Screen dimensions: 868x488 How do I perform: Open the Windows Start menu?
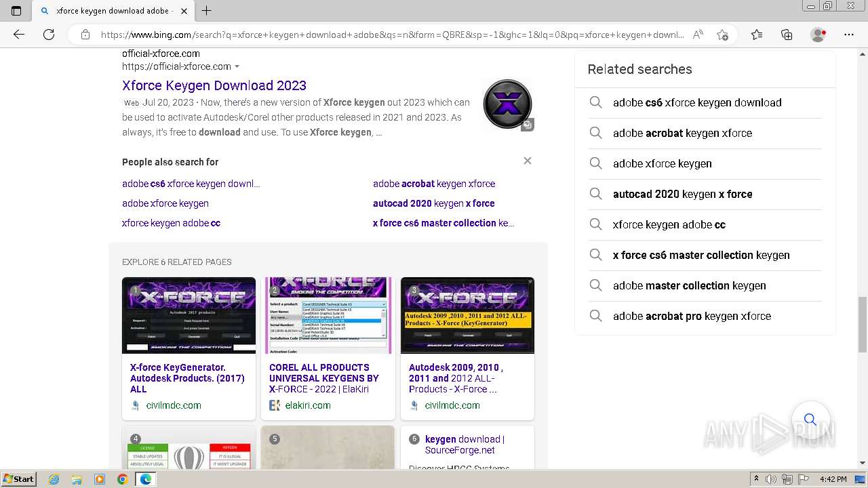pos(19,479)
